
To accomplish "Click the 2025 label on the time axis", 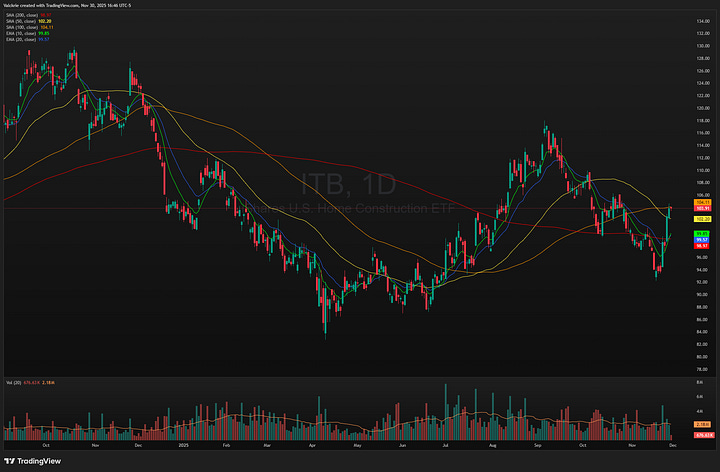I will pyautogui.click(x=183, y=445).
